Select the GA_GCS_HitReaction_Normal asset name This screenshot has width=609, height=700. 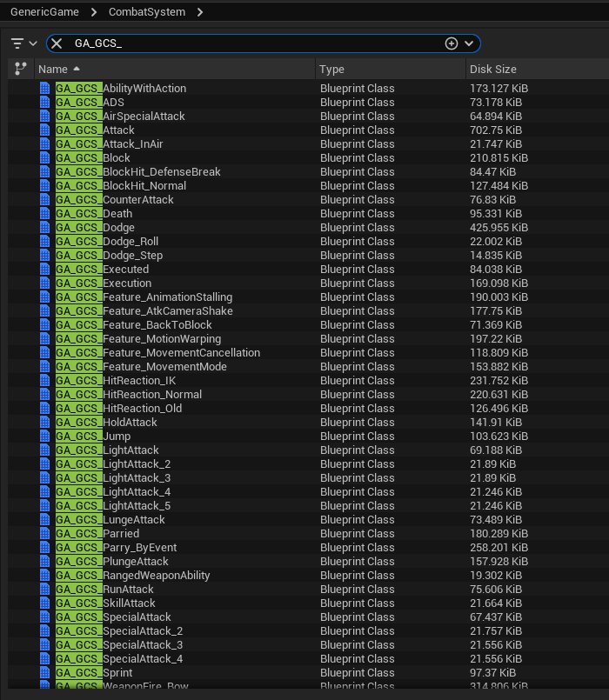tap(129, 395)
